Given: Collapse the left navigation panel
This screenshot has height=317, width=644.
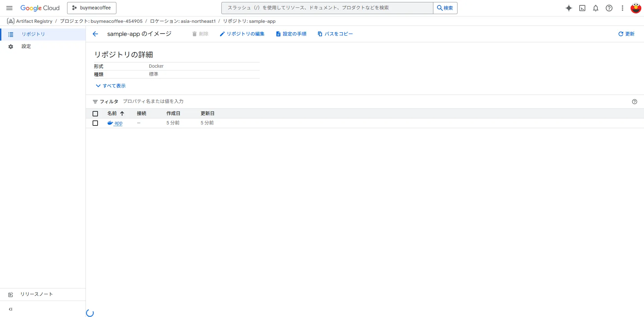Looking at the screenshot, I should pyautogui.click(x=10, y=309).
